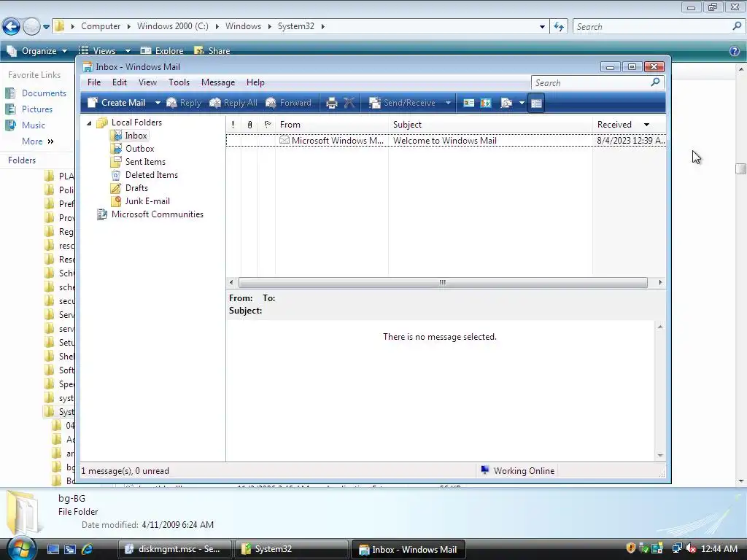The height and width of the screenshot is (560, 747).
Task: Open Music in Favorite Links
Action: pos(34,125)
